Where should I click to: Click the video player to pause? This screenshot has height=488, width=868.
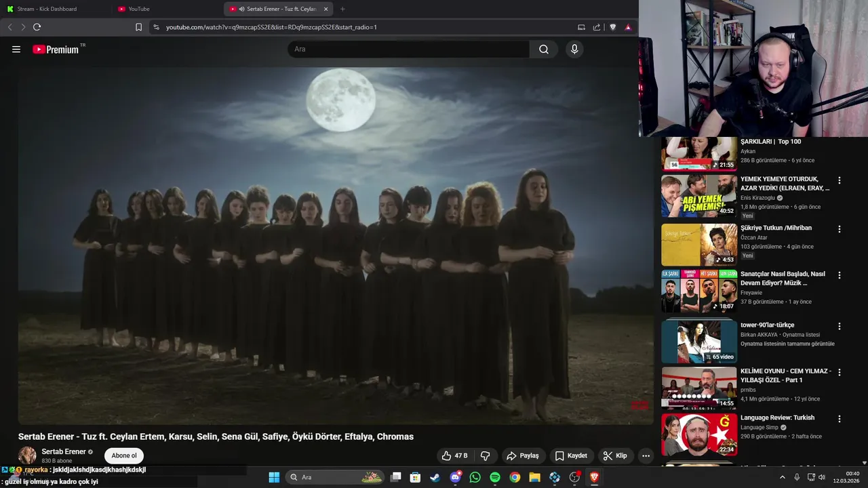tap(336, 245)
